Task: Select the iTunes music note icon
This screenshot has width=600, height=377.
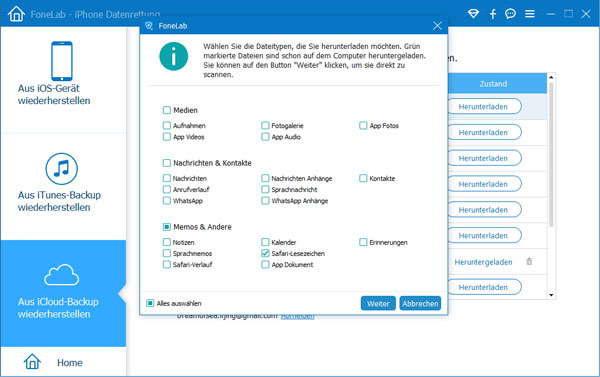Action: pos(62,169)
